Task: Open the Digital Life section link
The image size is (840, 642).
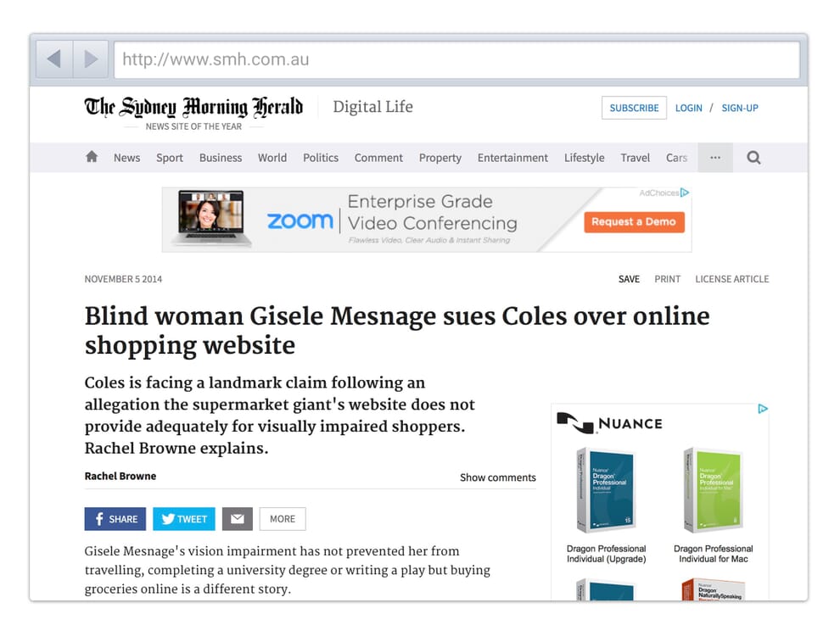Action: (372, 107)
